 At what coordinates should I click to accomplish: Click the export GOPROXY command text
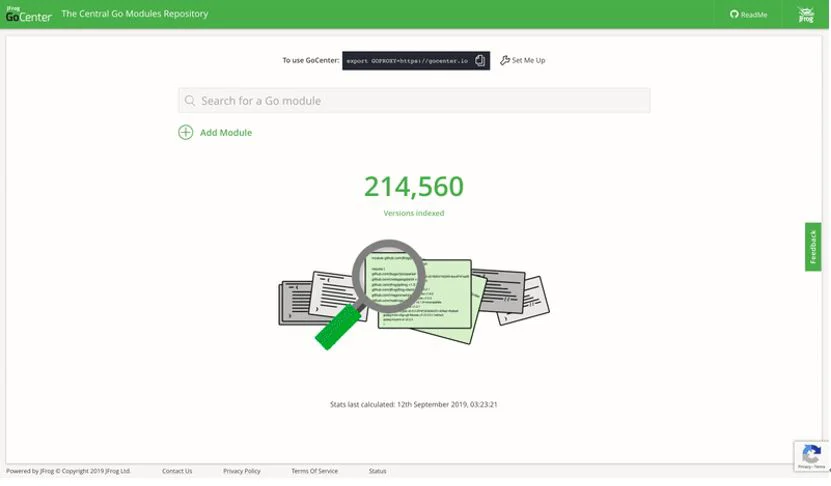pos(407,61)
